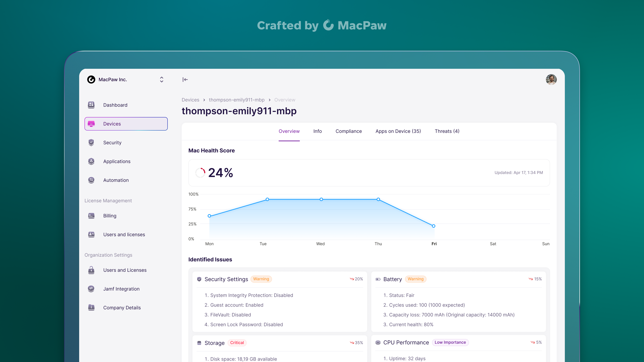Viewport: 644px width, 362px height.
Task: Open Apps on Device (35) tab
Action: [x=398, y=131]
